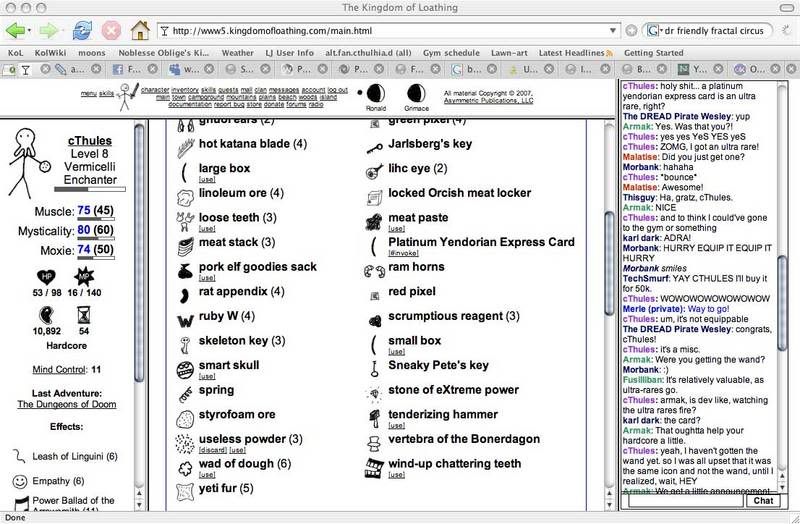Screen dimensions: 800x524
Task: Click the lihc eye item icon
Action: coord(374,172)
